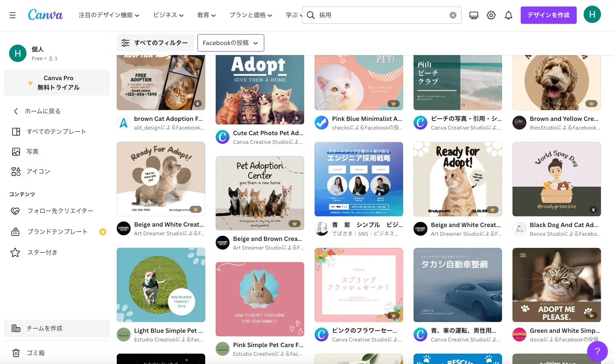
Task: Expand the 教育 menu
Action: (x=207, y=15)
